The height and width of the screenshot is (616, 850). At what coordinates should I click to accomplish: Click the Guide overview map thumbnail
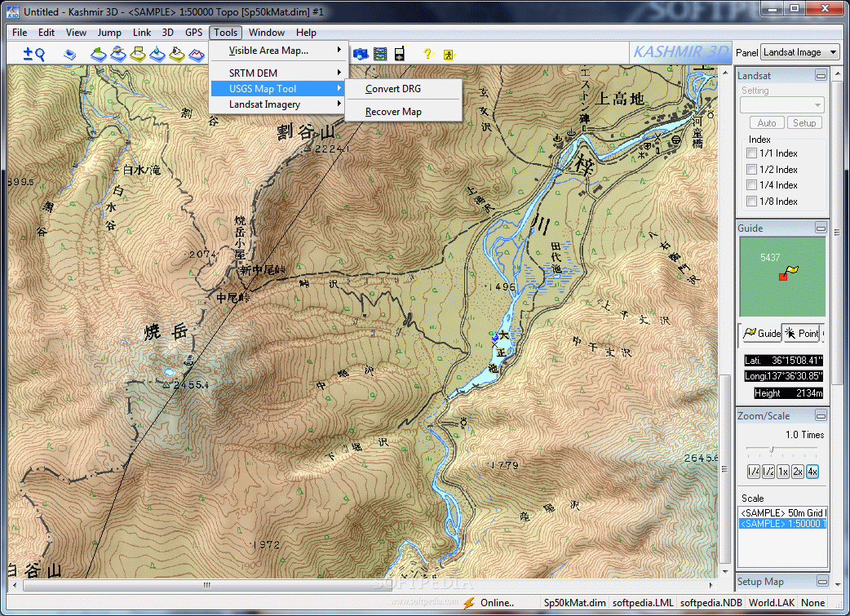[x=782, y=277]
